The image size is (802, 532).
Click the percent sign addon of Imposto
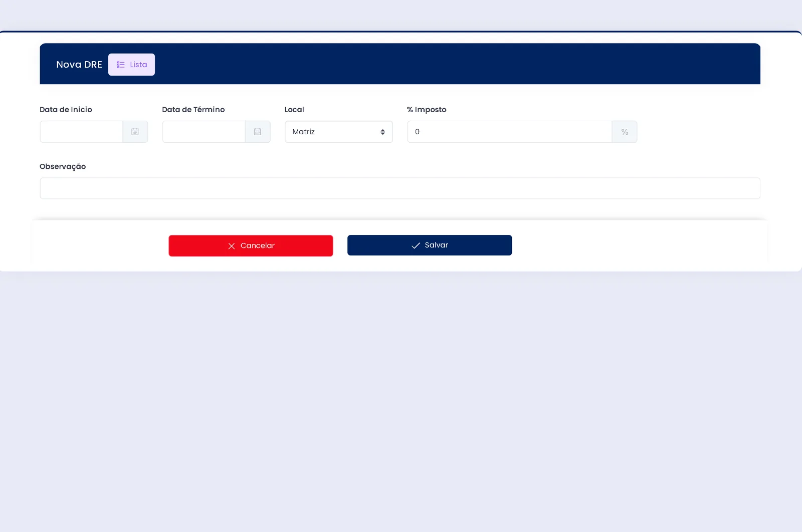tap(625, 132)
